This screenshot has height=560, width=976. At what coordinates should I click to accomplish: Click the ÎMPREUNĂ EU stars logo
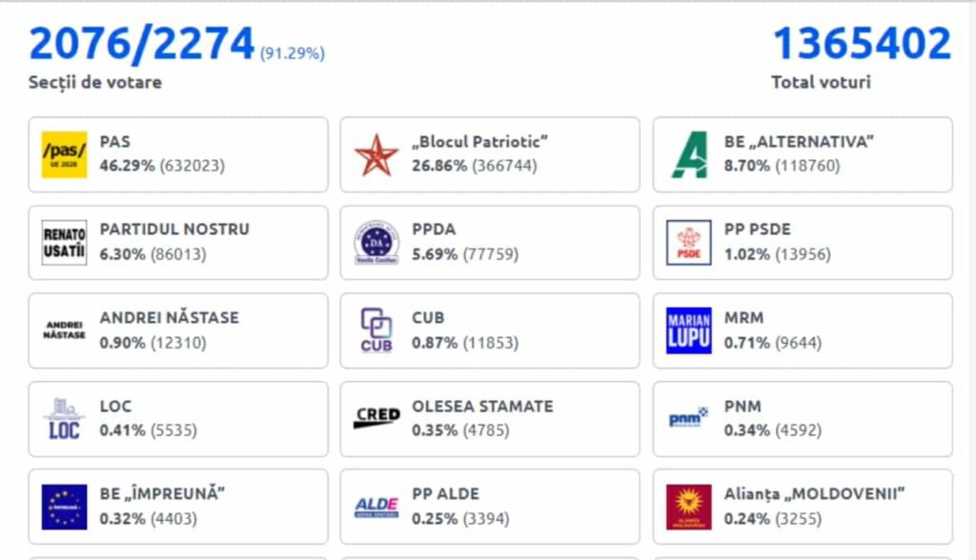pos(64,507)
